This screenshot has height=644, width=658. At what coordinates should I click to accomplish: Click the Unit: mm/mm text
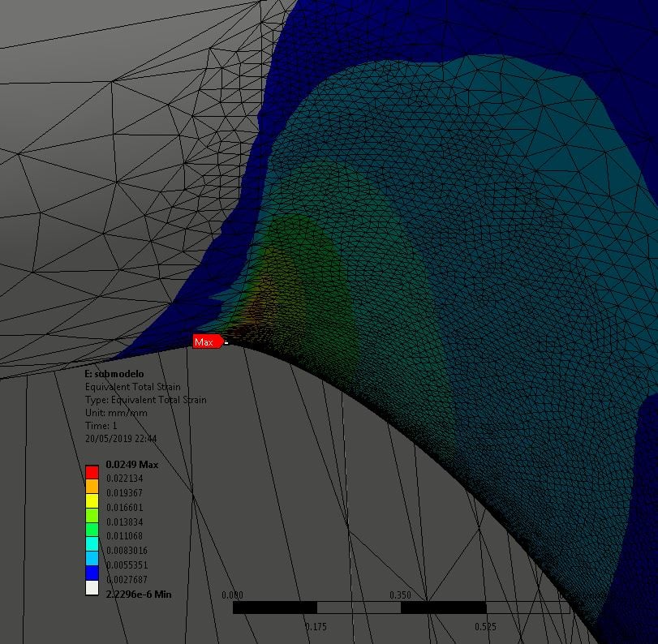pos(116,413)
